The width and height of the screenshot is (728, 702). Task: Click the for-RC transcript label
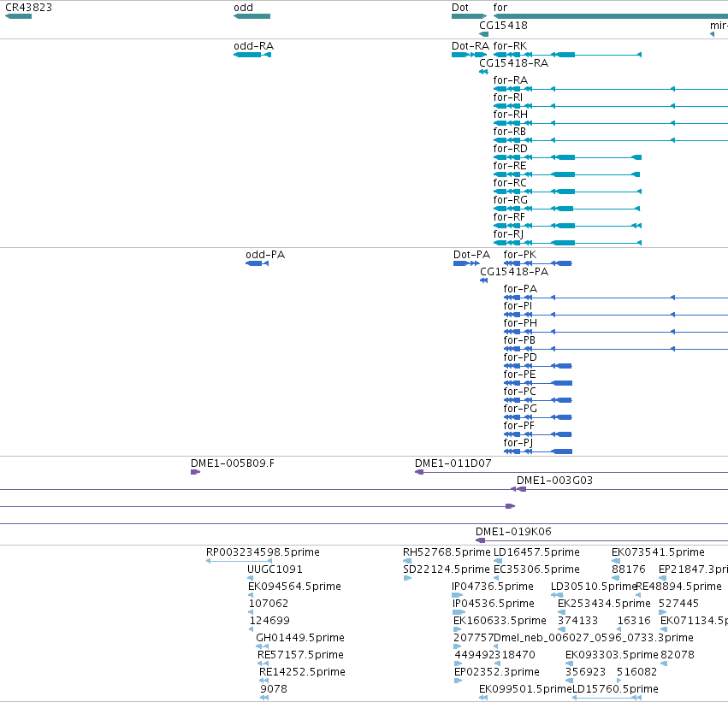(510, 183)
